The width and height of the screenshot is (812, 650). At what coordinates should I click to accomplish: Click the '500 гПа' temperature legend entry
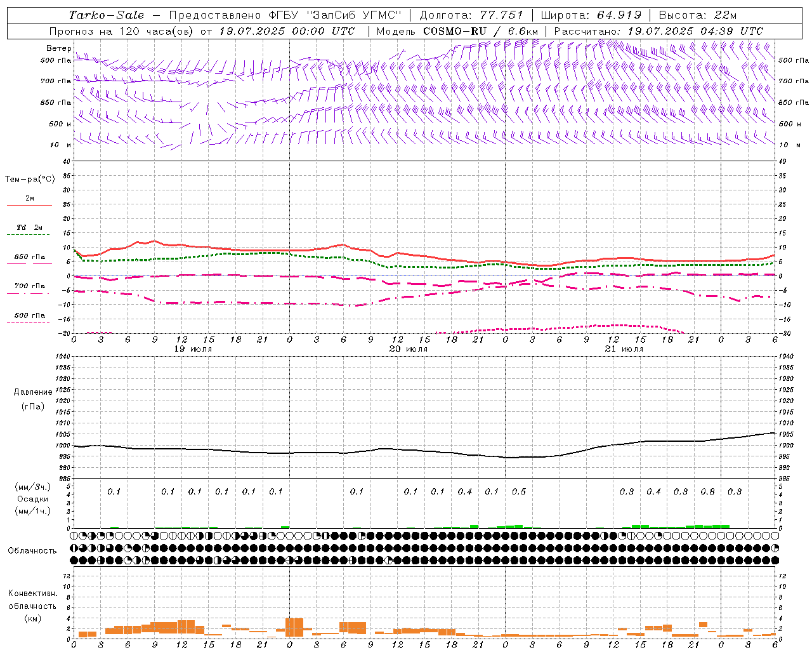pos(29,315)
